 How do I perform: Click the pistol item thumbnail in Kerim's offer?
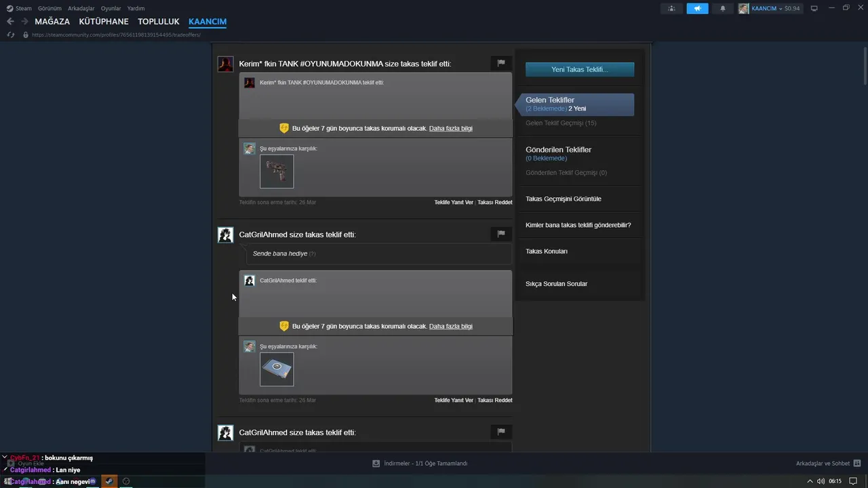click(277, 171)
